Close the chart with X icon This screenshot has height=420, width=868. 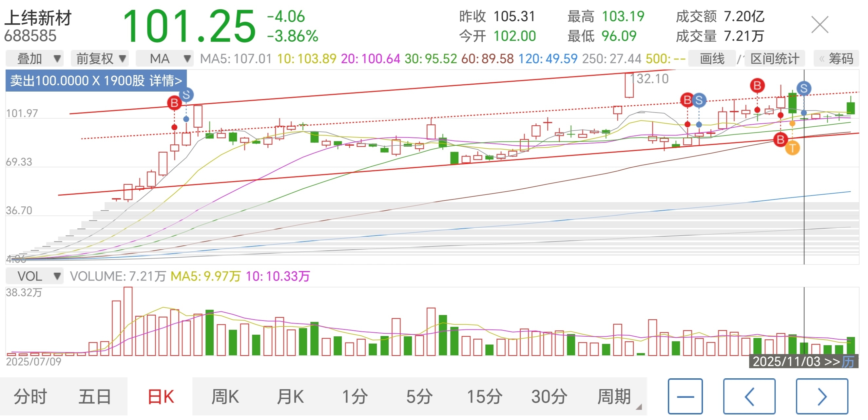pos(820,25)
